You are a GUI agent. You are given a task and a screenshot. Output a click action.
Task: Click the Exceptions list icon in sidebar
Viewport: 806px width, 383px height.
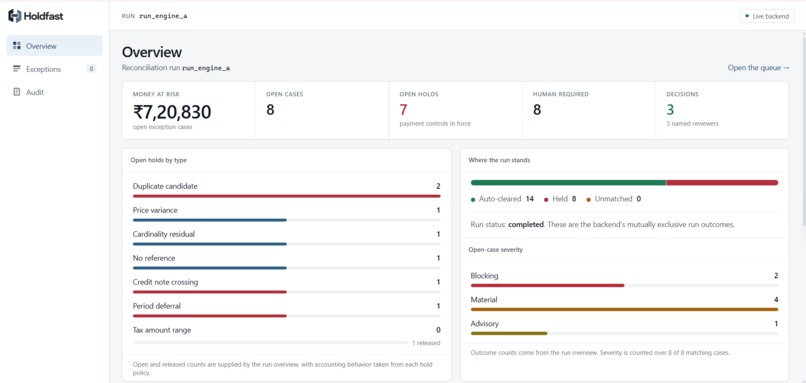(16, 69)
